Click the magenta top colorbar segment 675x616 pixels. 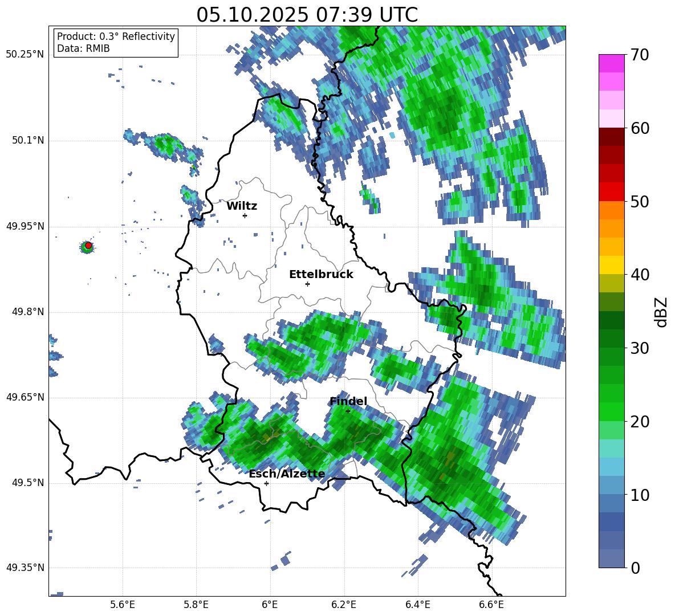pos(611,64)
